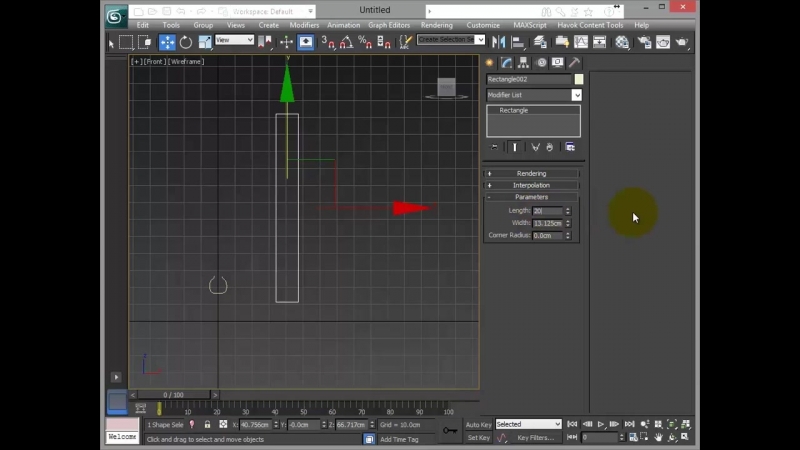Open the Tools menu
Viewport: 800px width, 450px height.
point(171,25)
